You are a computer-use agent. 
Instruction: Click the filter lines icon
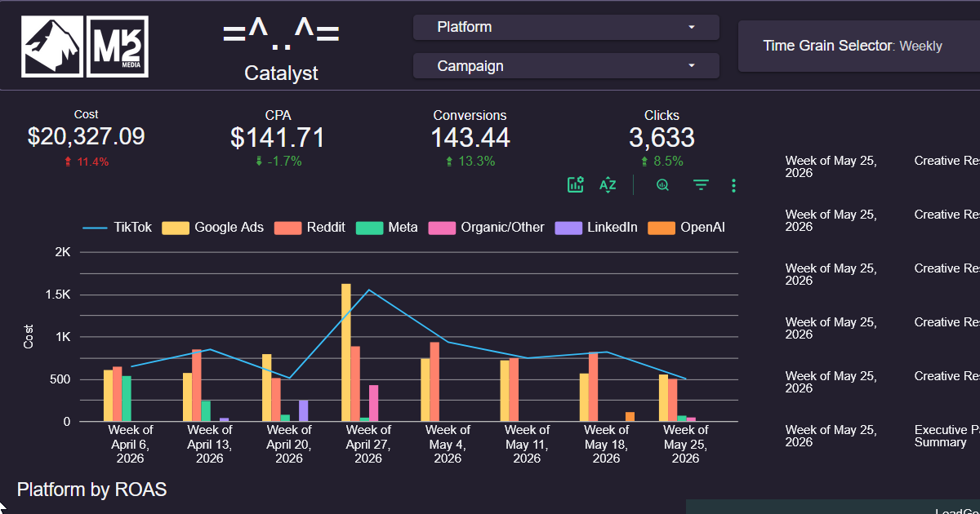coord(701,185)
